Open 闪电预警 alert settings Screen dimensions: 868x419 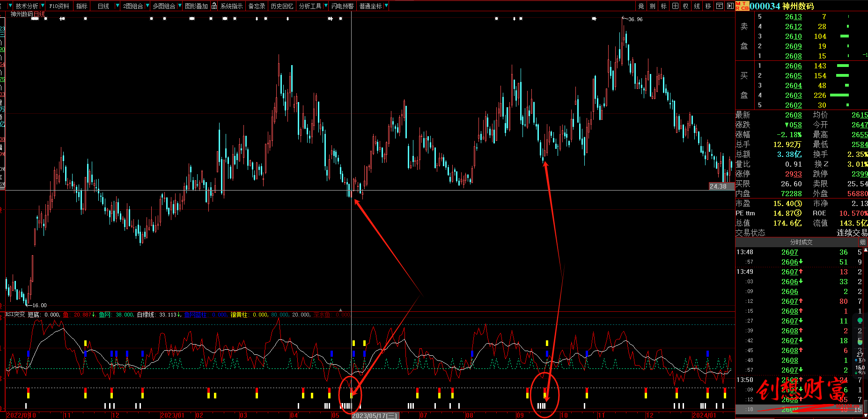coord(342,6)
